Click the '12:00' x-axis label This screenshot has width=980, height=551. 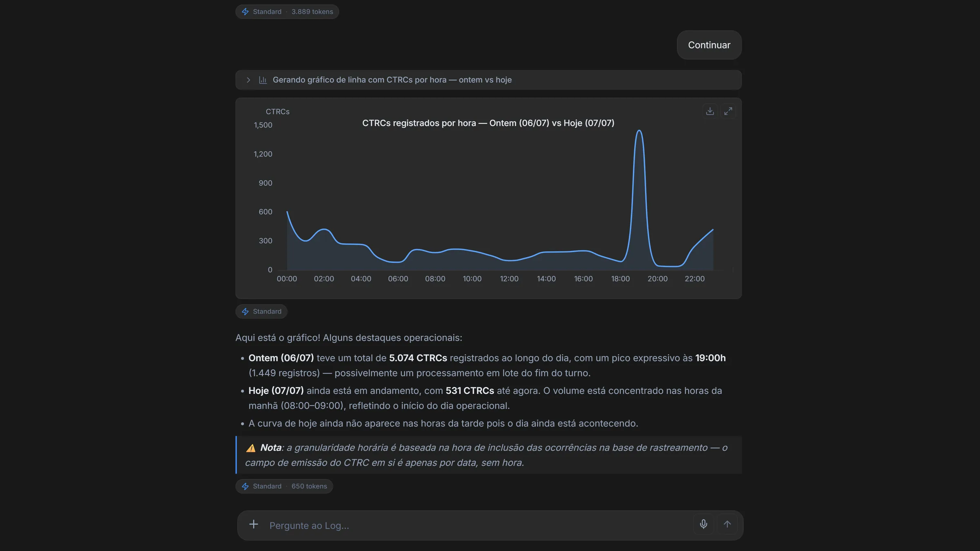(509, 279)
